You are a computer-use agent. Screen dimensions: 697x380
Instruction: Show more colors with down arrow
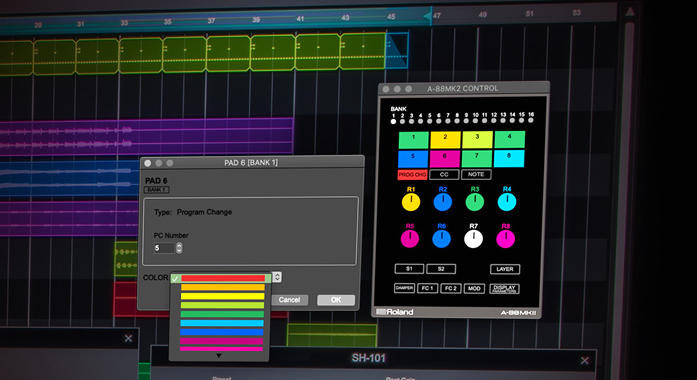click(219, 356)
